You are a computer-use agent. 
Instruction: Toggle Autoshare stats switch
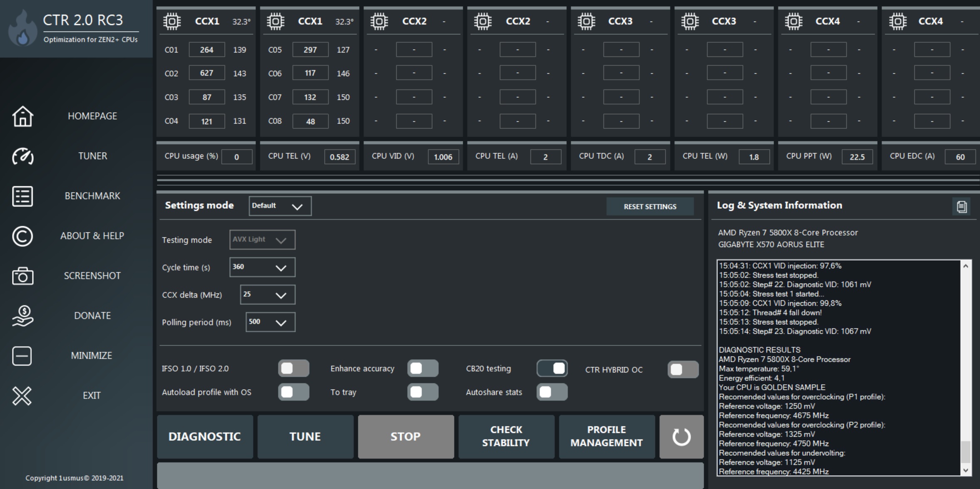552,392
